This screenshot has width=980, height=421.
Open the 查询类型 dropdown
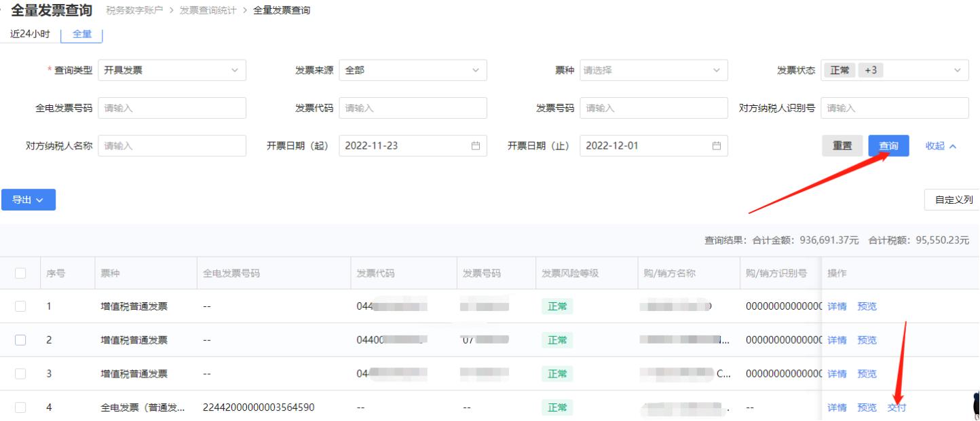[x=172, y=70]
